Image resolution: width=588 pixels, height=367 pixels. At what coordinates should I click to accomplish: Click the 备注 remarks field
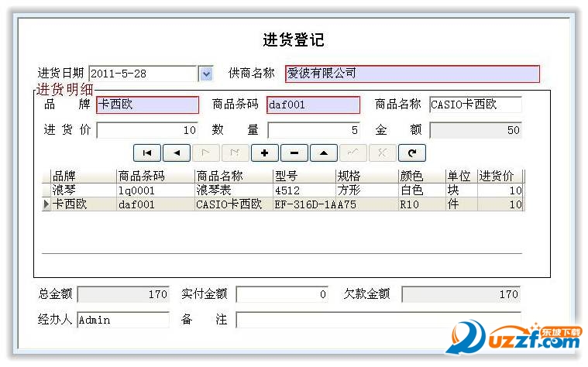coord(378,320)
